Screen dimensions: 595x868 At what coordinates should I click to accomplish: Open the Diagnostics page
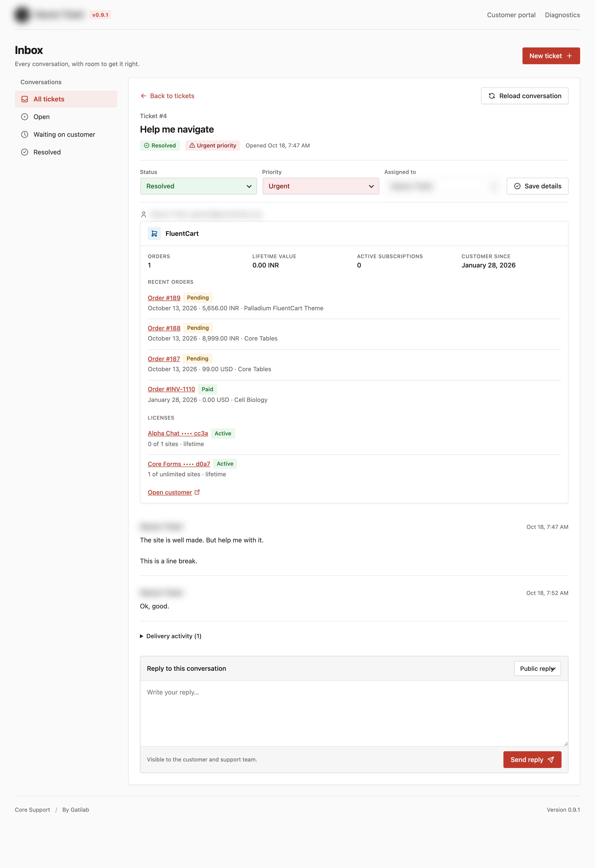tap(562, 15)
